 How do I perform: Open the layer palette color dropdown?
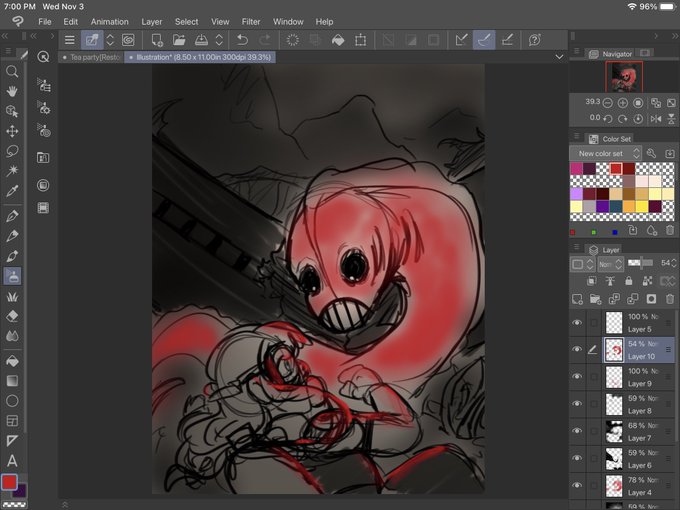point(582,264)
